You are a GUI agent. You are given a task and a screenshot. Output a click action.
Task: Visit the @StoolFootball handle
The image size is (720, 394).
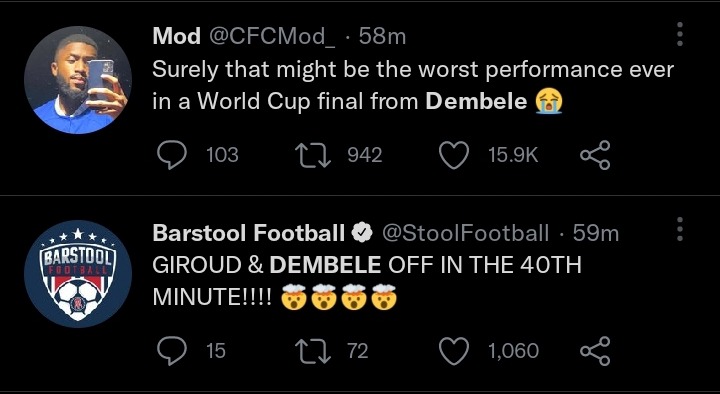tap(466, 233)
